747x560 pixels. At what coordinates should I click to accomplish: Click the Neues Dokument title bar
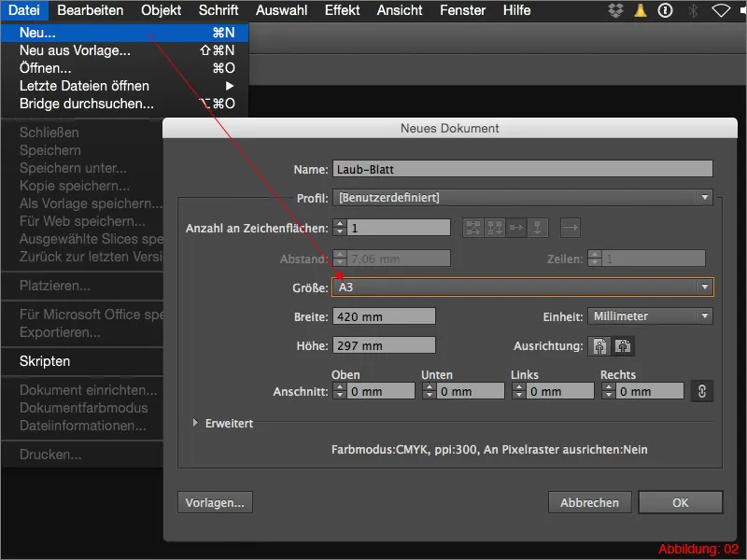[450, 128]
